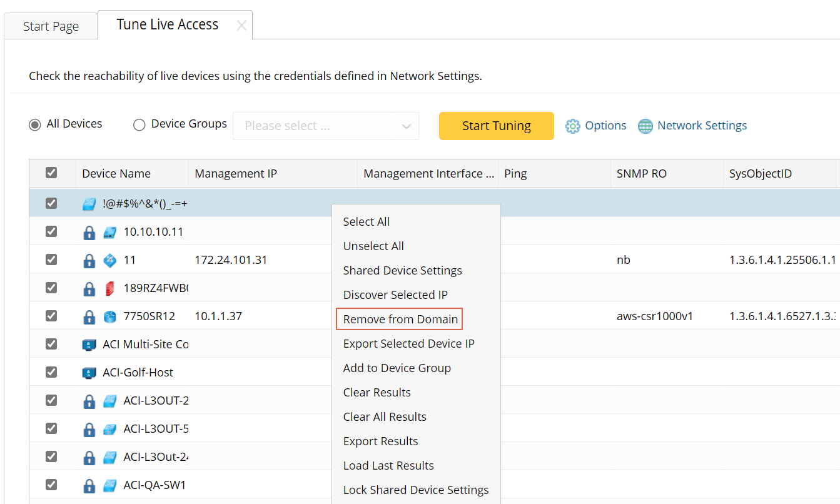Click the Network Settings globe icon
840x504 pixels.
(645, 126)
